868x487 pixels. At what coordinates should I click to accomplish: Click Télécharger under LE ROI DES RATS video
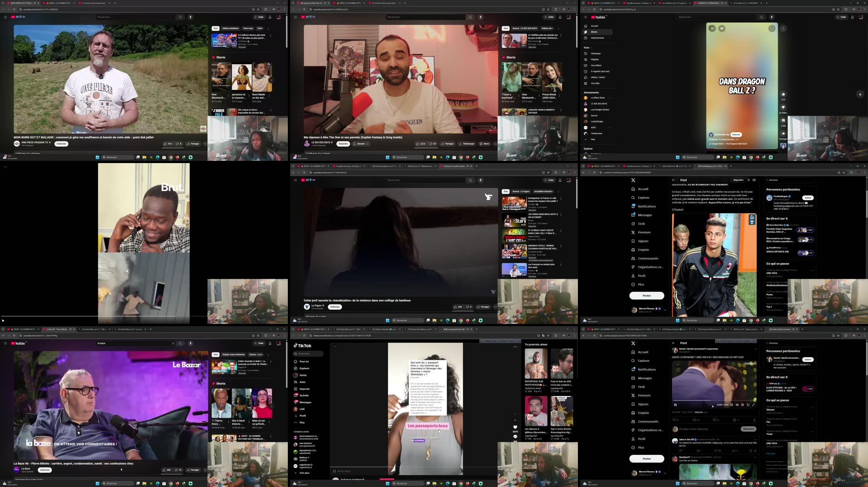click(x=466, y=144)
